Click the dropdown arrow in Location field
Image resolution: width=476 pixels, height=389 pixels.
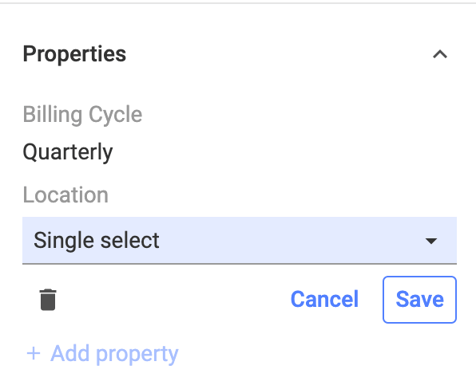431,241
